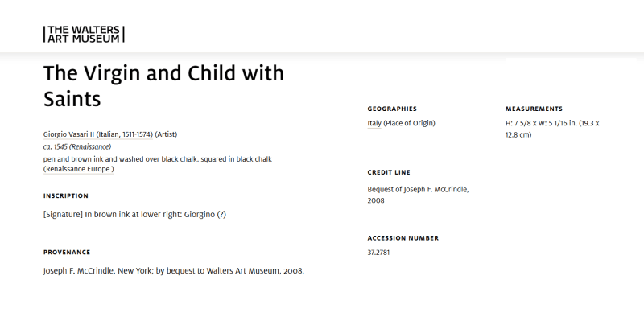This screenshot has height=325, width=644.
Task: Open the Italy geography link
Action: tap(374, 123)
